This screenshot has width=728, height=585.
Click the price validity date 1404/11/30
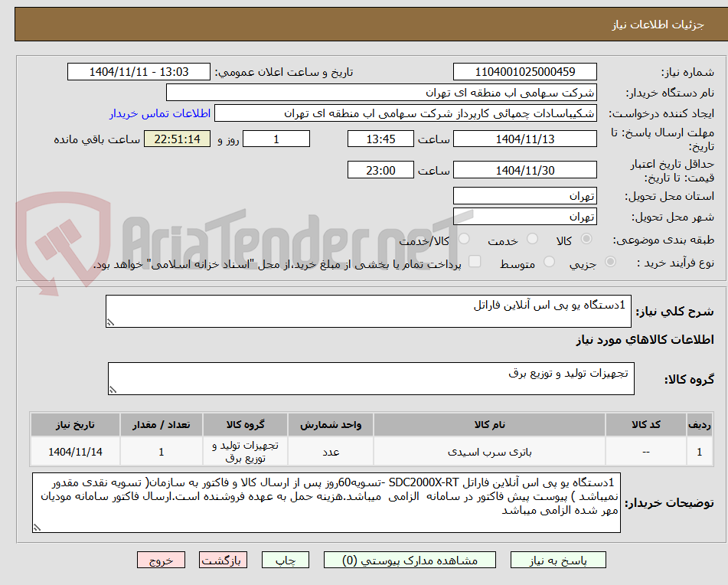click(524, 170)
